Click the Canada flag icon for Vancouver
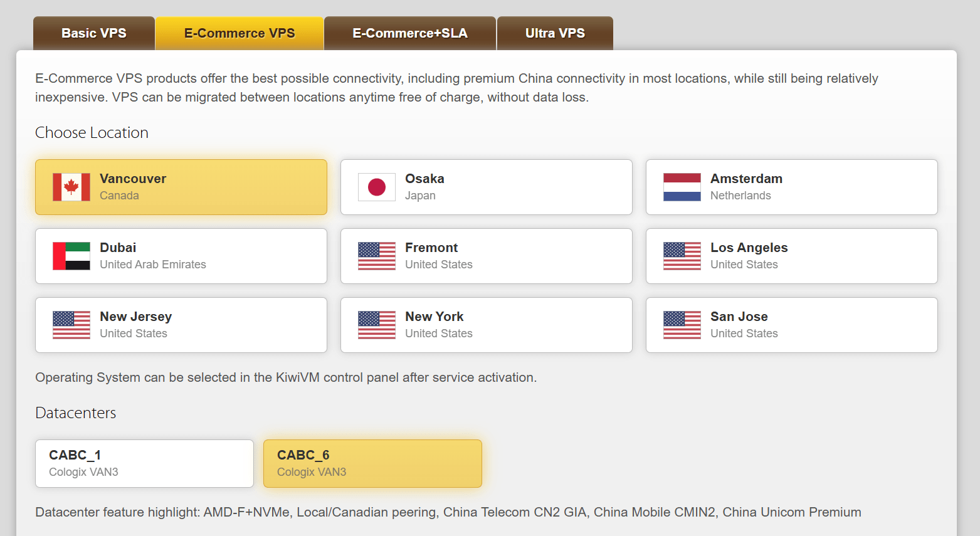 [x=71, y=187]
